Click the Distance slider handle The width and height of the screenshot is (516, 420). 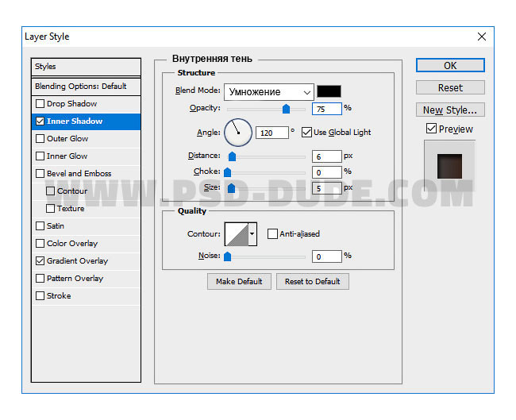(x=232, y=156)
